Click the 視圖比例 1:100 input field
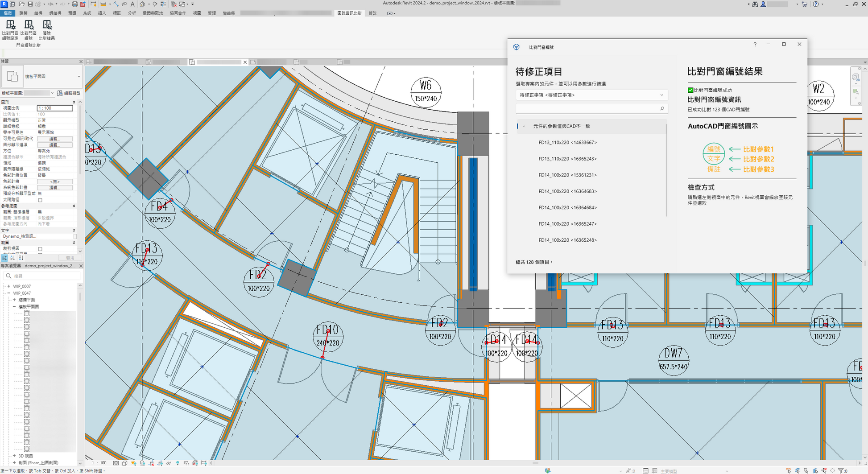The height and width of the screenshot is (474, 868). pyautogui.click(x=54, y=108)
